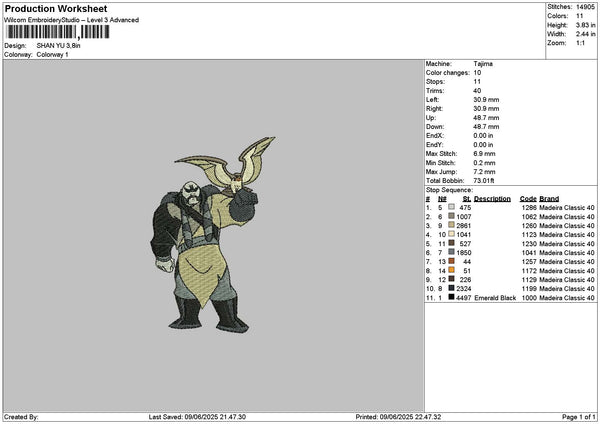Click the N# column header
Viewport: 600px width, 424px height.
442,199
